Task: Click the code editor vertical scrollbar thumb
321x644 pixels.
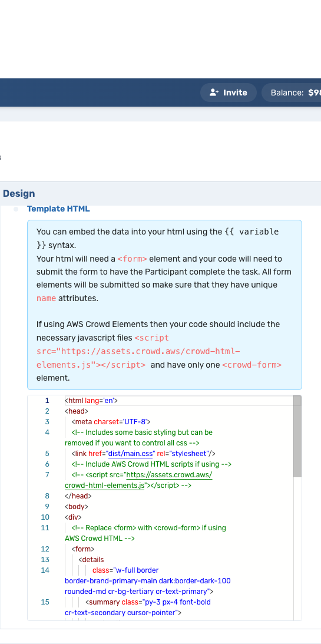Action: click(x=297, y=436)
